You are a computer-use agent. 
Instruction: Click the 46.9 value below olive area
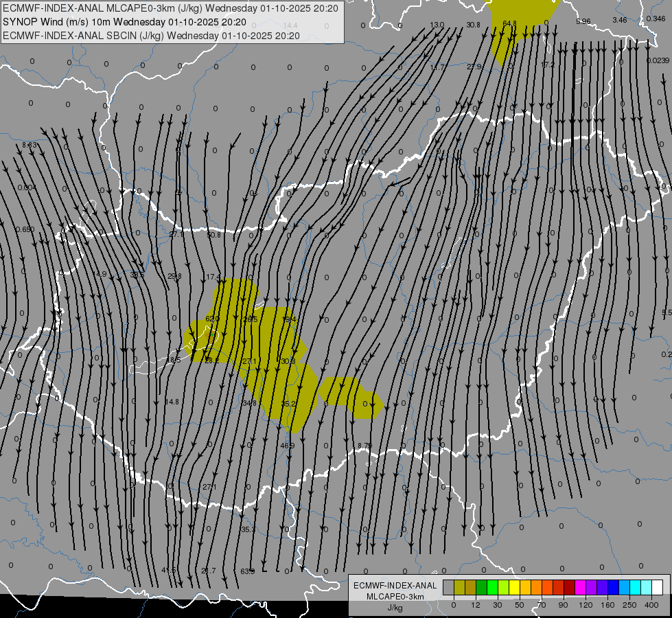click(287, 446)
